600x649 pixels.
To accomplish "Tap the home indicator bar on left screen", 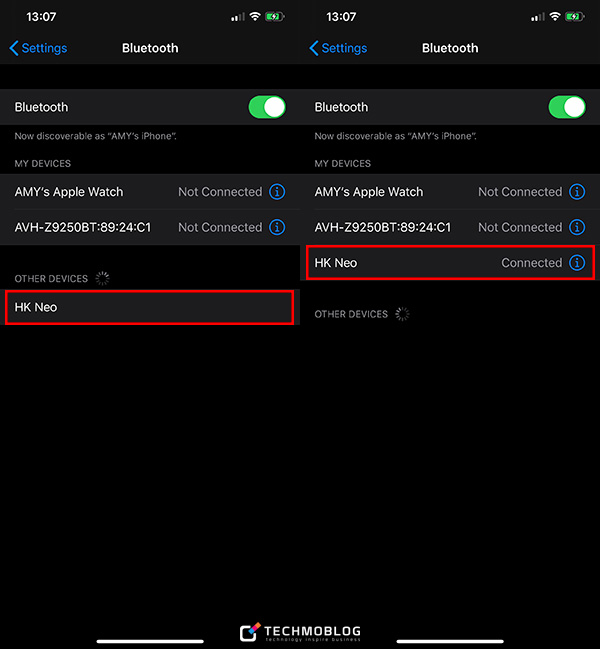I will 150,640.
